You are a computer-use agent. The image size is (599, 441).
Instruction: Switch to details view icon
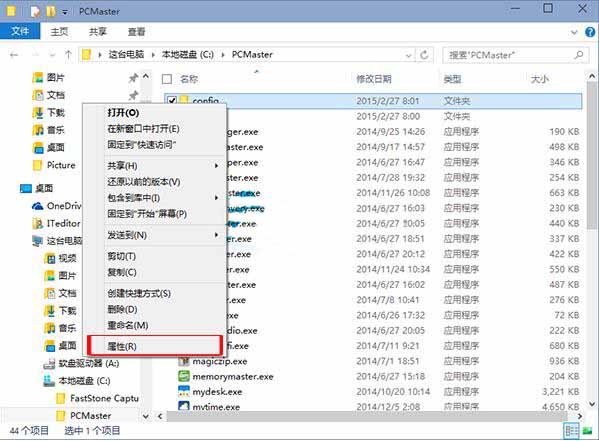click(571, 431)
